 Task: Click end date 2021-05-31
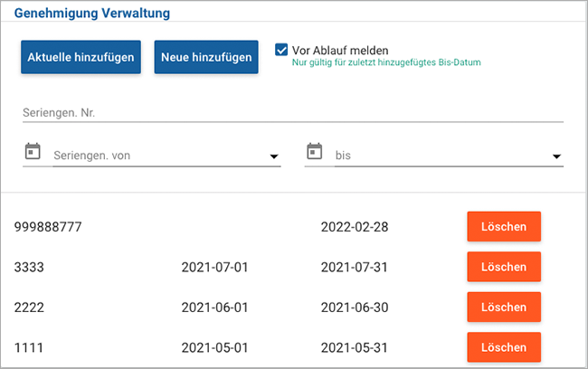[x=355, y=347]
